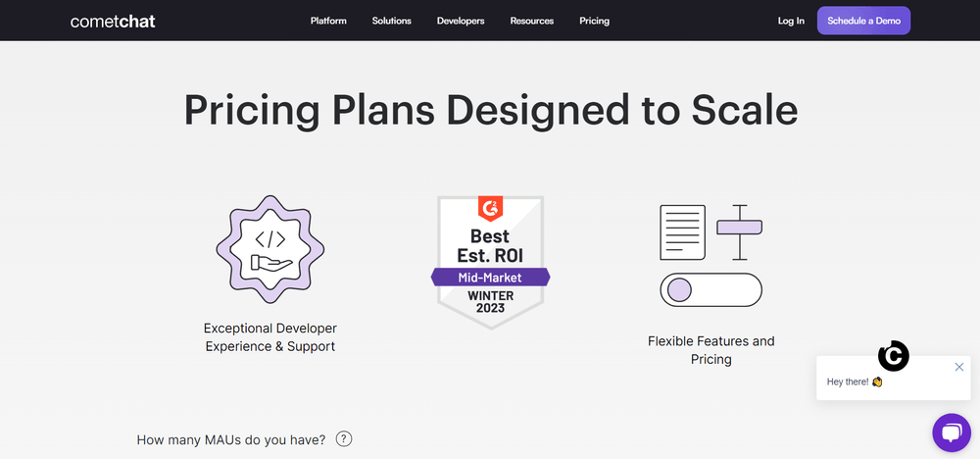Open the Platform menu
The width and height of the screenshot is (980, 459).
coord(328,21)
